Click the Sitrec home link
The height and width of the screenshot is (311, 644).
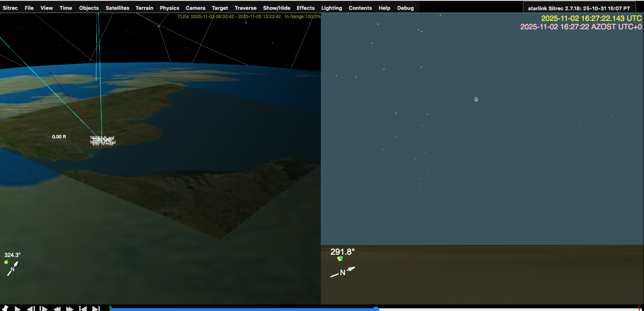(x=10, y=8)
